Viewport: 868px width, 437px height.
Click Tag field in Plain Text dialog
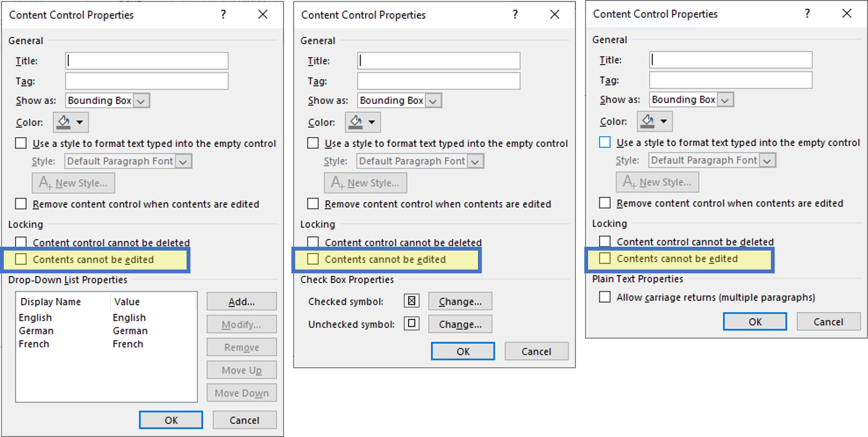[x=731, y=80]
